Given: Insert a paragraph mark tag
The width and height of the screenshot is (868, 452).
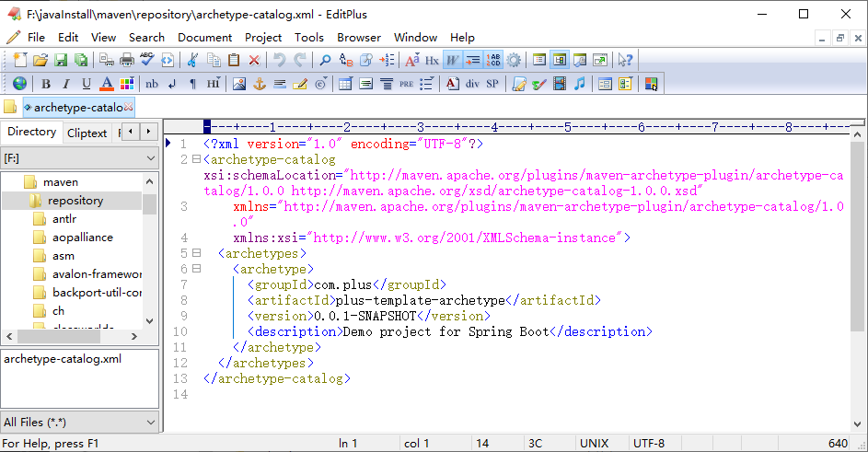Looking at the screenshot, I should point(192,84).
